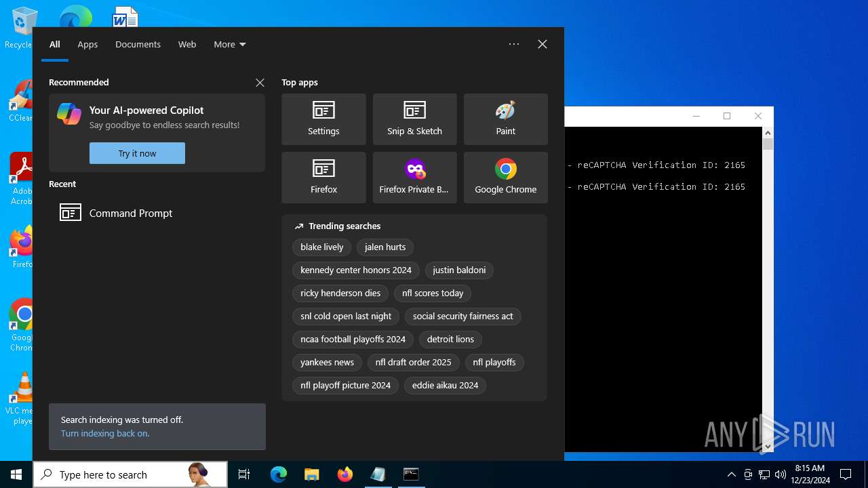This screenshot has width=868, height=488.
Task: Select eddie aikau 2024 trending search
Action: pos(446,386)
